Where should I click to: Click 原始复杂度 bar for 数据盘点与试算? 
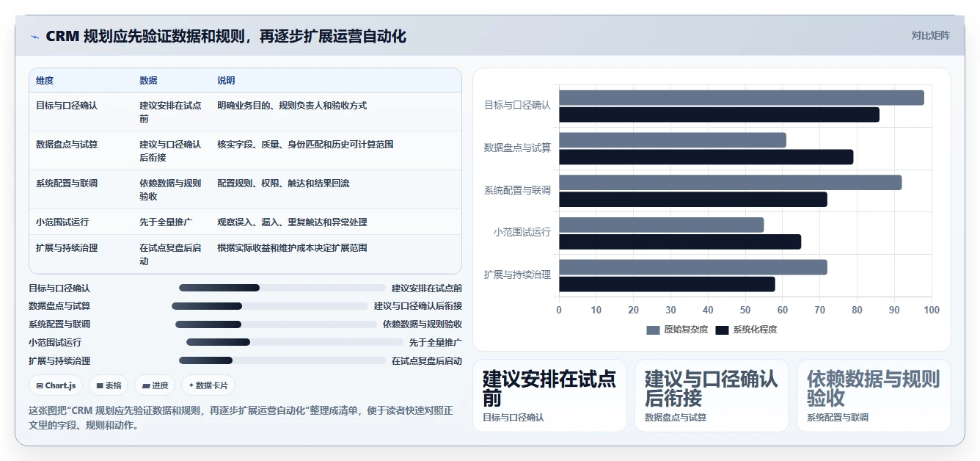point(673,140)
